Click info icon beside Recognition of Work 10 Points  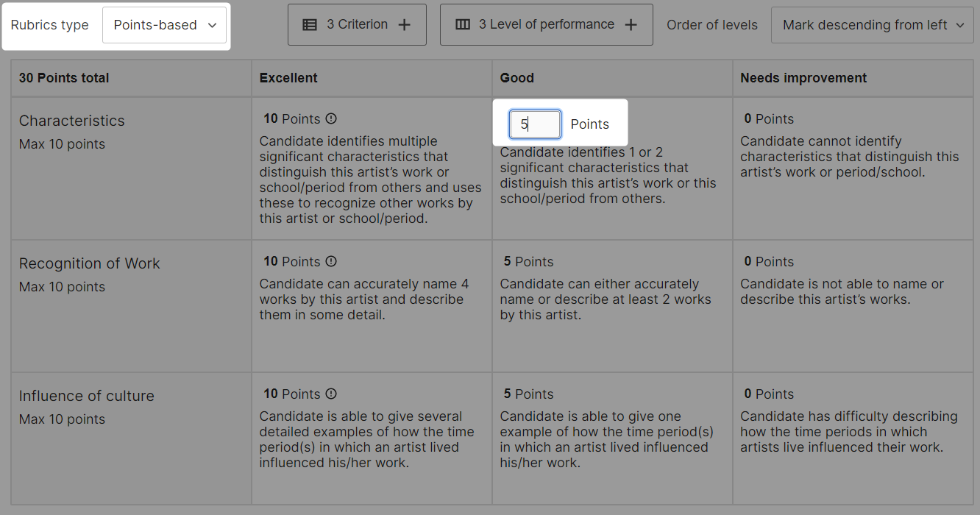tap(331, 261)
